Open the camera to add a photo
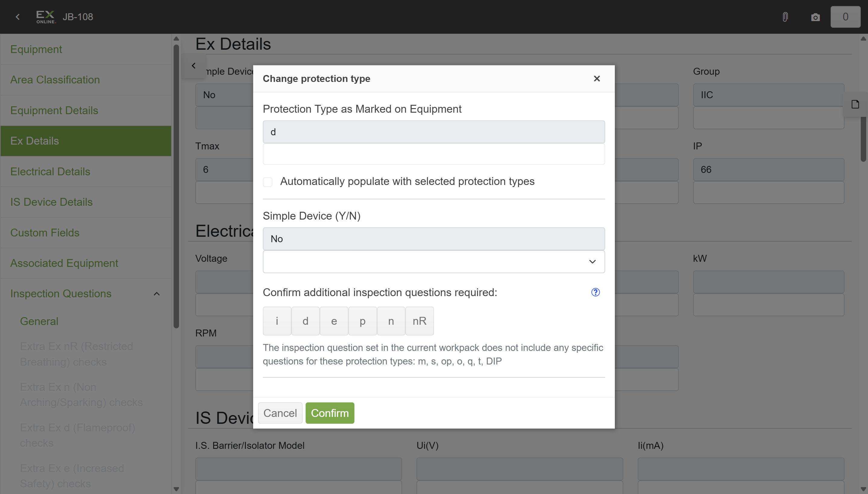This screenshot has width=868, height=494. point(815,17)
